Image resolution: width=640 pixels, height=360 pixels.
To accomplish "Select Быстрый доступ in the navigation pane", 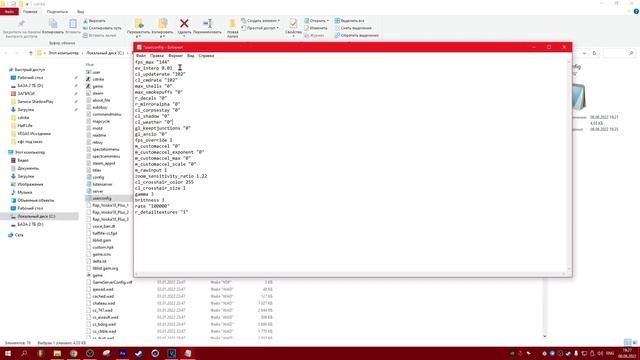I will pos(30,70).
